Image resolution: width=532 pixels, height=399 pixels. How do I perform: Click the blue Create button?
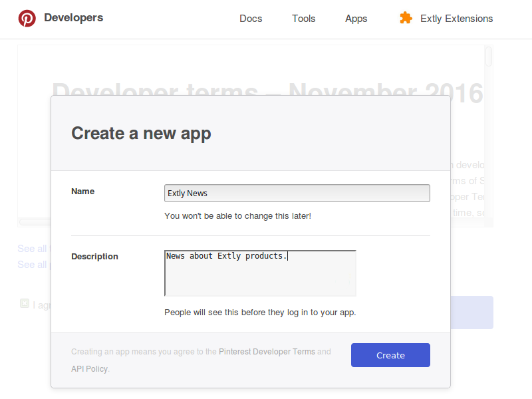click(390, 355)
